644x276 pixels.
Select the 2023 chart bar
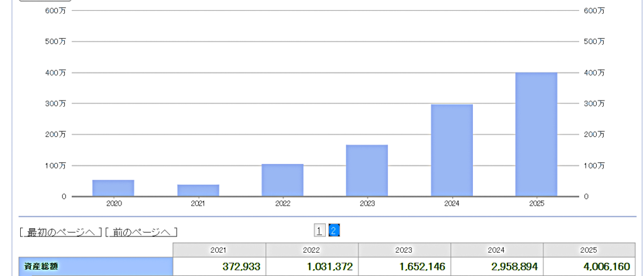367,170
